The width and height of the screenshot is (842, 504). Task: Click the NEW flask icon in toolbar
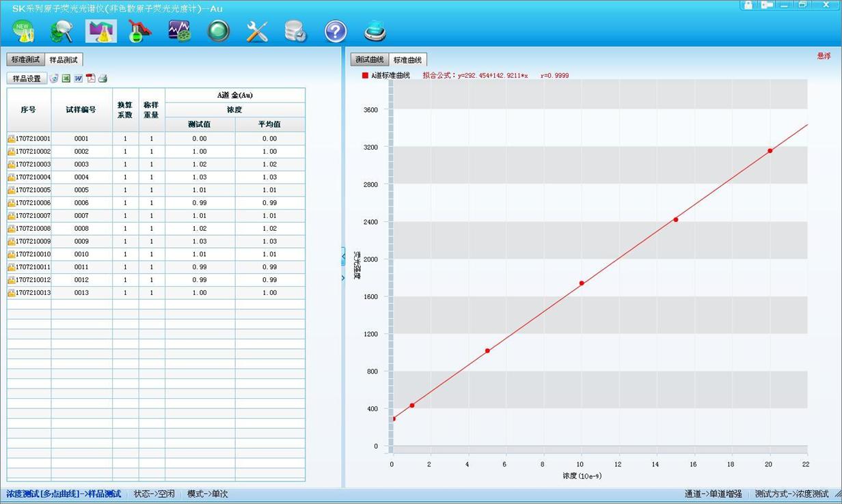[x=23, y=31]
